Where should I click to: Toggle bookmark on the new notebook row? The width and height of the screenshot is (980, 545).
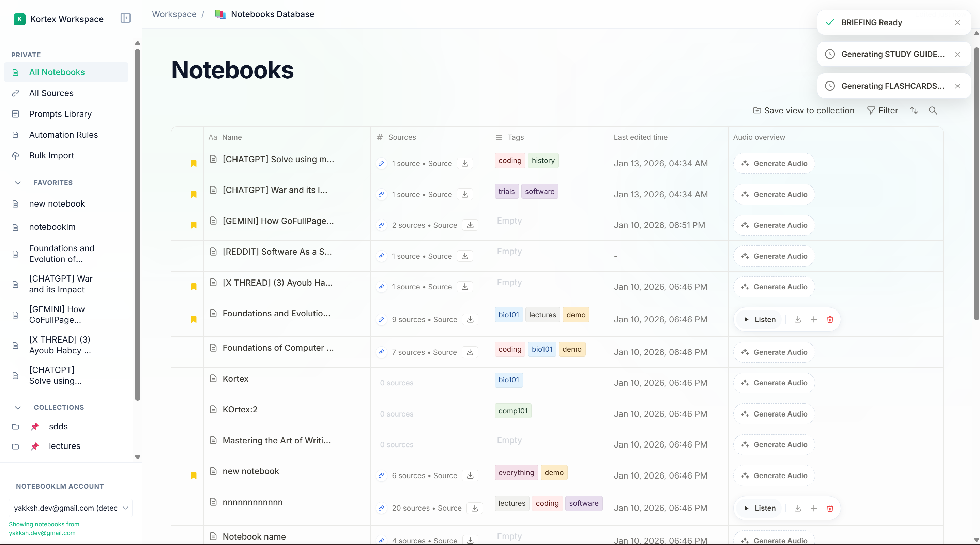coord(194,475)
